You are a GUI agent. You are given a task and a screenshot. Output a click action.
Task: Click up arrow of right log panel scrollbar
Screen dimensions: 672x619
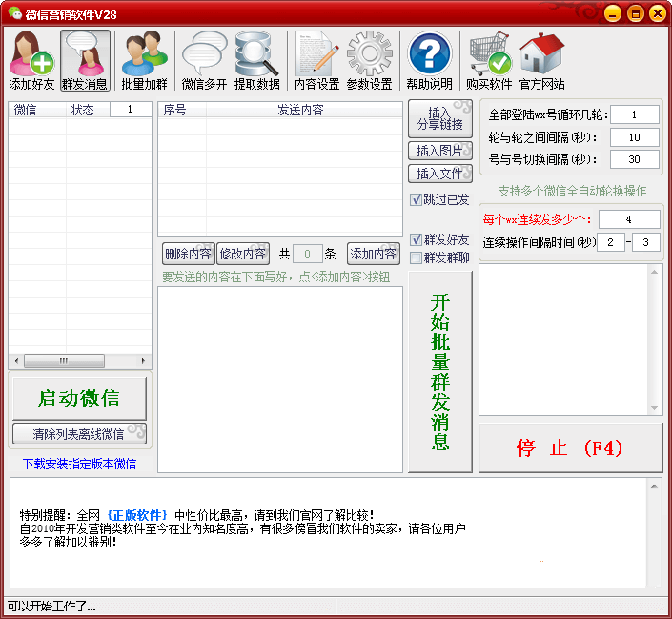(655, 272)
